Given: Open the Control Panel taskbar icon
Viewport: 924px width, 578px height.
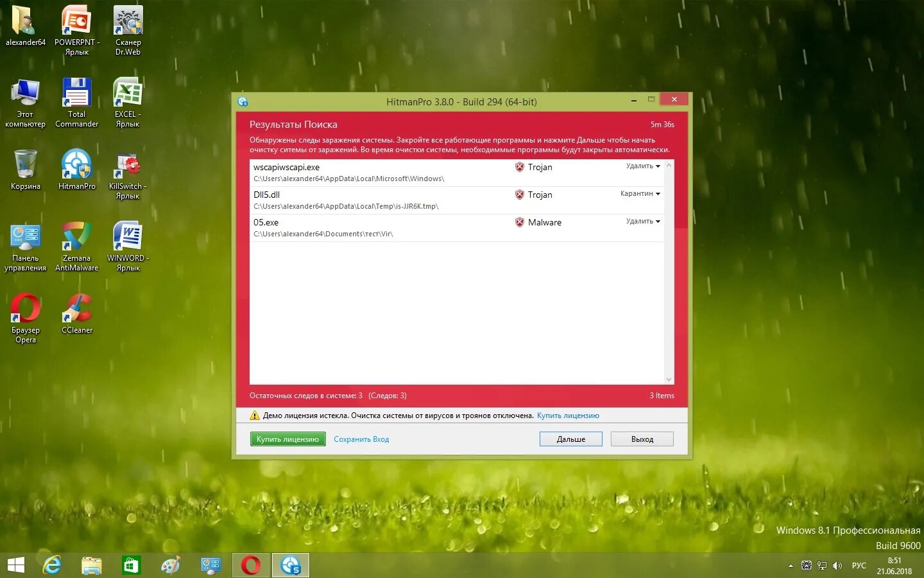Looking at the screenshot, I should pyautogui.click(x=210, y=565).
